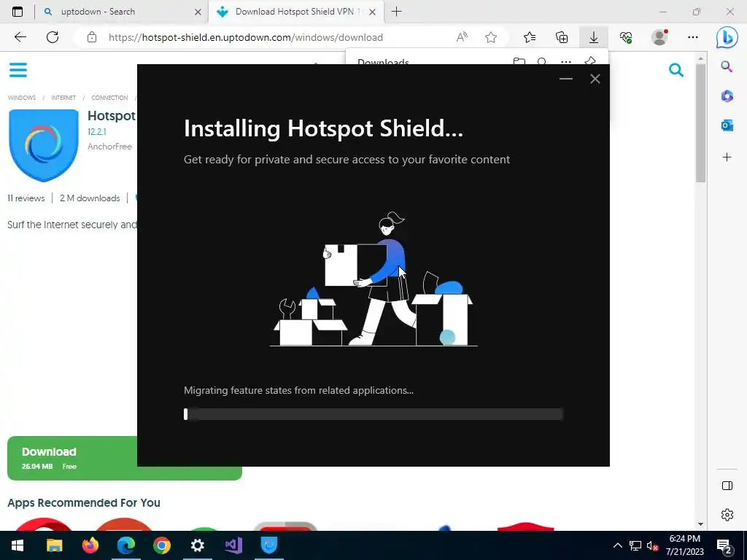
Task: Open File Explorer from taskbar
Action: tap(54, 545)
